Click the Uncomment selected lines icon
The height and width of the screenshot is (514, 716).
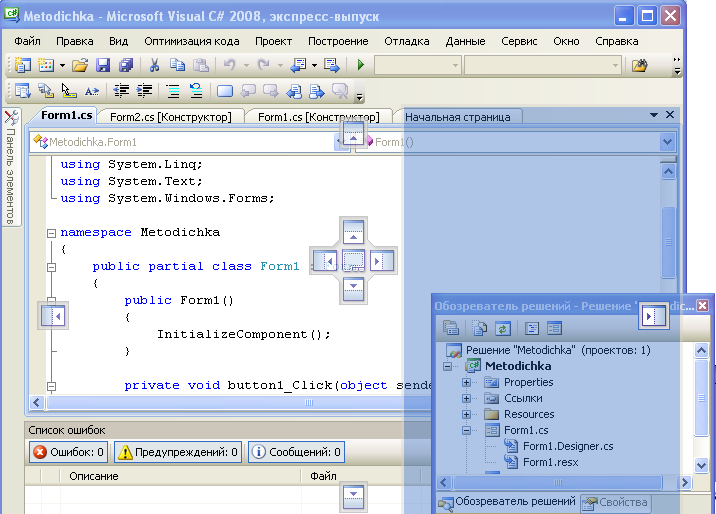pos(196,91)
